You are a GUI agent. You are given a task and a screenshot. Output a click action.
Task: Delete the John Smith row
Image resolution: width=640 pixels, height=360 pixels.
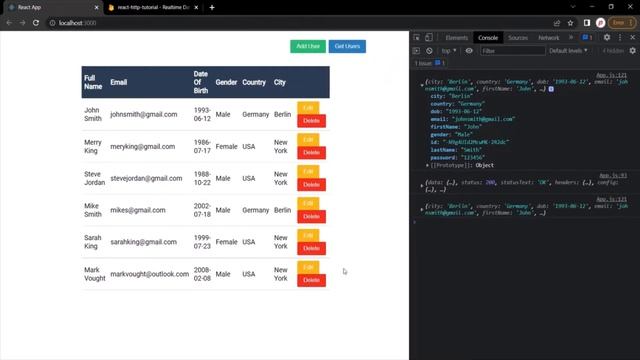311,121
